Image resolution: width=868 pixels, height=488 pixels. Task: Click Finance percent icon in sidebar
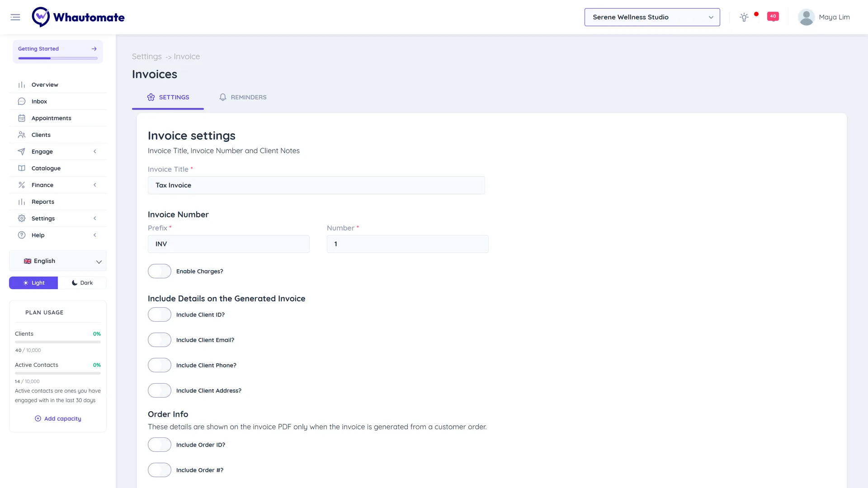click(x=22, y=185)
